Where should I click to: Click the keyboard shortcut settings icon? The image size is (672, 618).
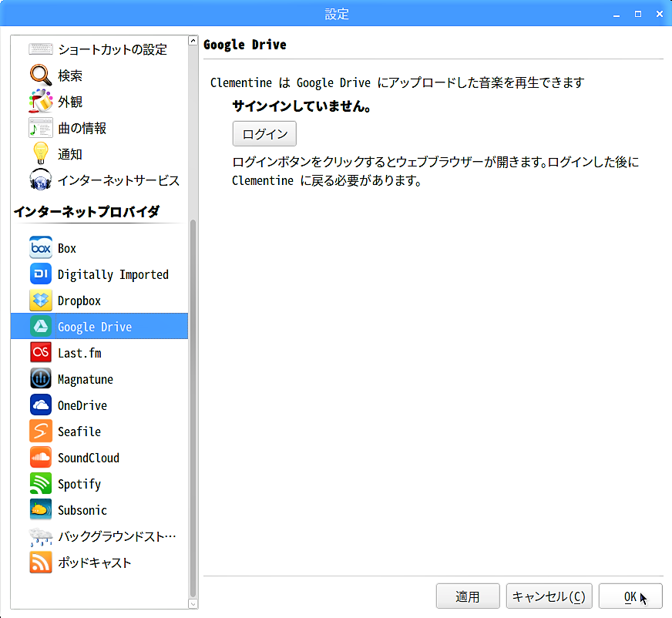click(41, 49)
